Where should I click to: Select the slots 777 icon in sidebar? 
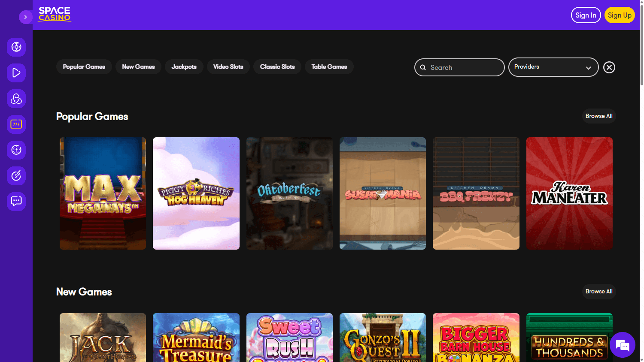[16, 124]
